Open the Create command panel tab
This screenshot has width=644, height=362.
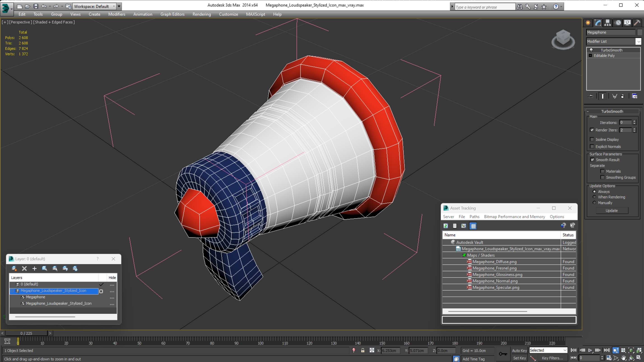click(588, 23)
